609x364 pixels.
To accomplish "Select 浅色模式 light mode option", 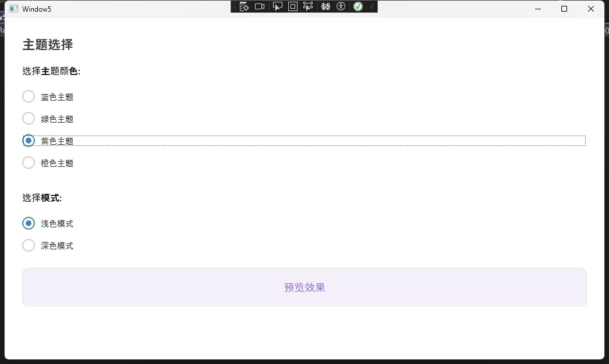I will coord(28,223).
